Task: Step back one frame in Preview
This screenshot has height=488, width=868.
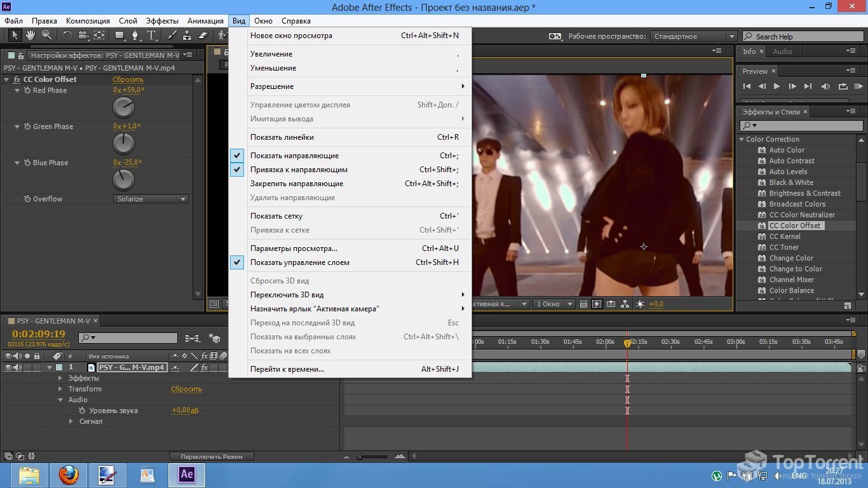Action: (762, 86)
